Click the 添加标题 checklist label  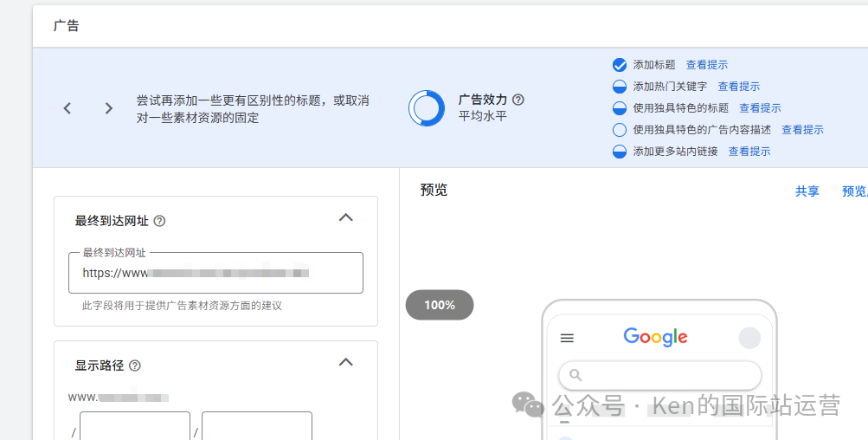tap(654, 65)
